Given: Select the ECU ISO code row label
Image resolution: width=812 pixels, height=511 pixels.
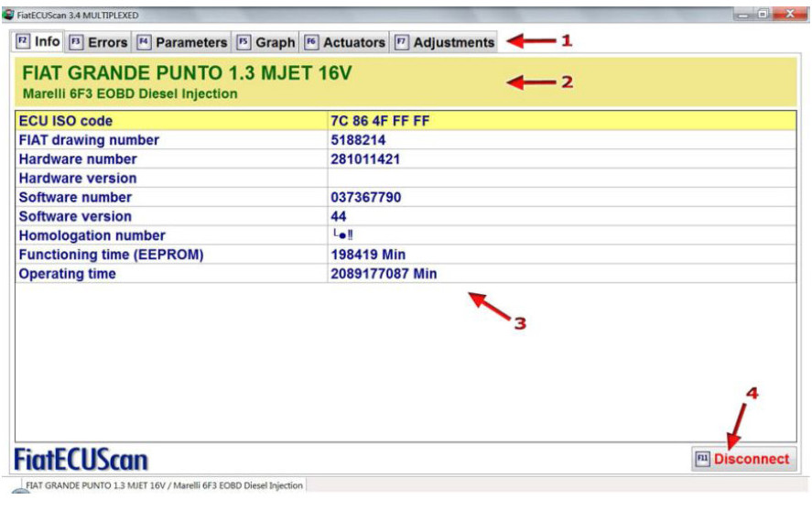Looking at the screenshot, I should tap(66, 121).
